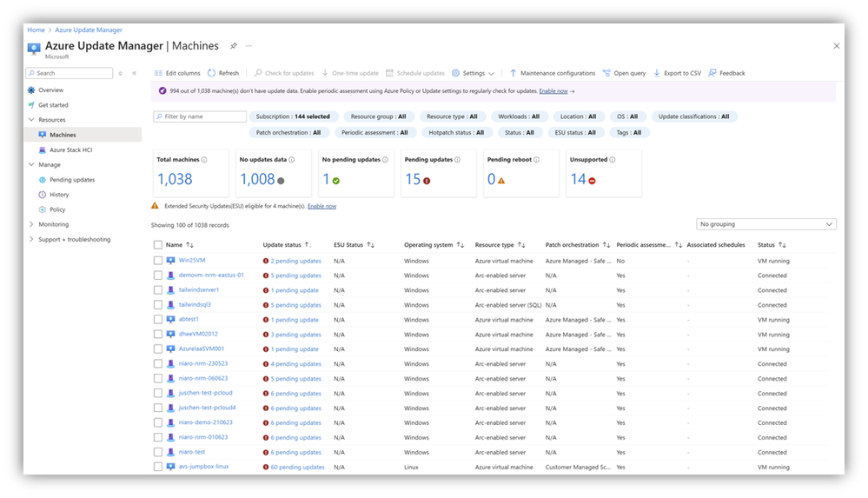Export the list to CSV
868x498 pixels.
[677, 73]
